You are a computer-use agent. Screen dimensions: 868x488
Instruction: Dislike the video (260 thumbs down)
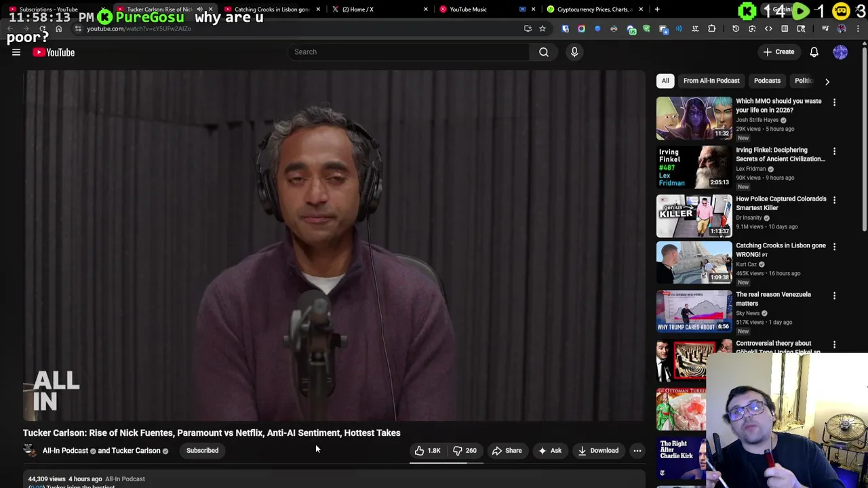465,450
